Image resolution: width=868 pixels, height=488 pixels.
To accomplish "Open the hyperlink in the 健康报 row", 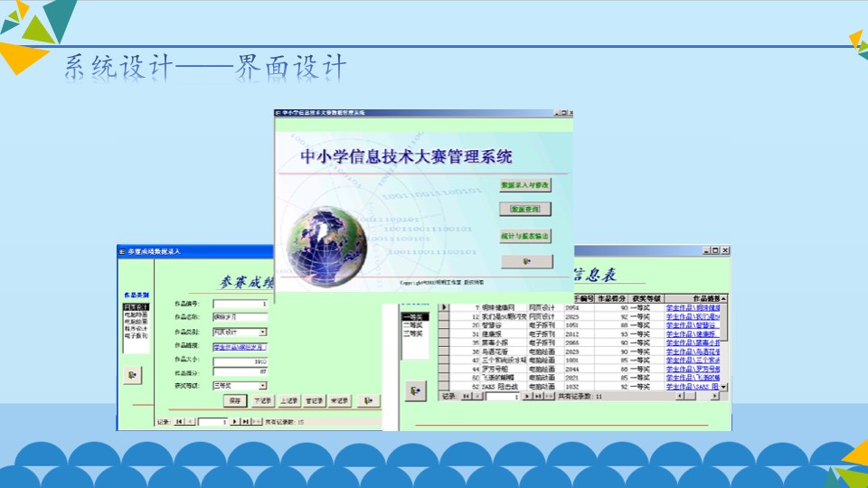I will coord(692,334).
